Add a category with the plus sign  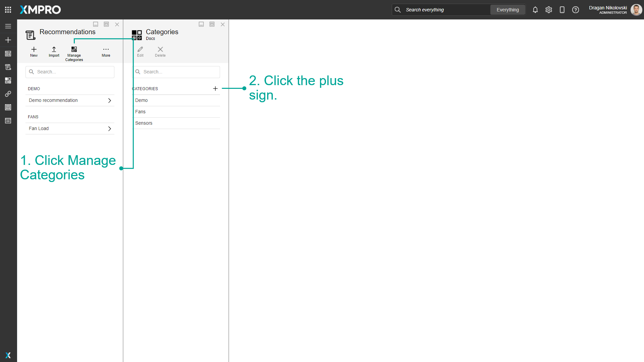tap(215, 88)
